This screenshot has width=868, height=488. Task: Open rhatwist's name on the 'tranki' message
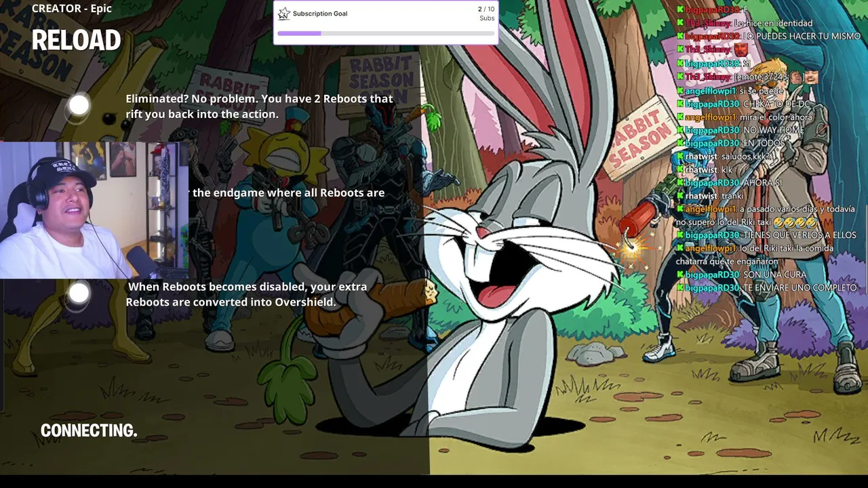pyautogui.click(x=702, y=196)
